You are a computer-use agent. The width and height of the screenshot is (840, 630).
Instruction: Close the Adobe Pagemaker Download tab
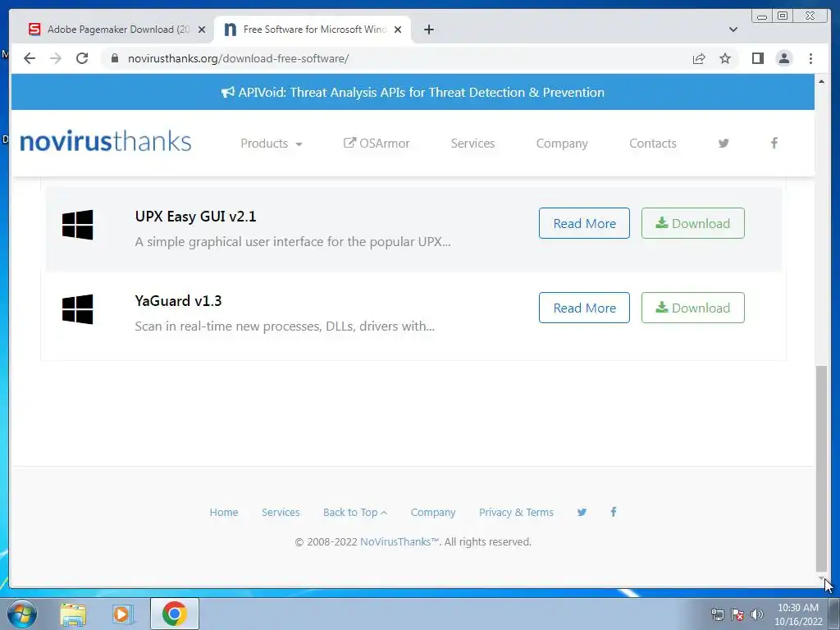[202, 30]
